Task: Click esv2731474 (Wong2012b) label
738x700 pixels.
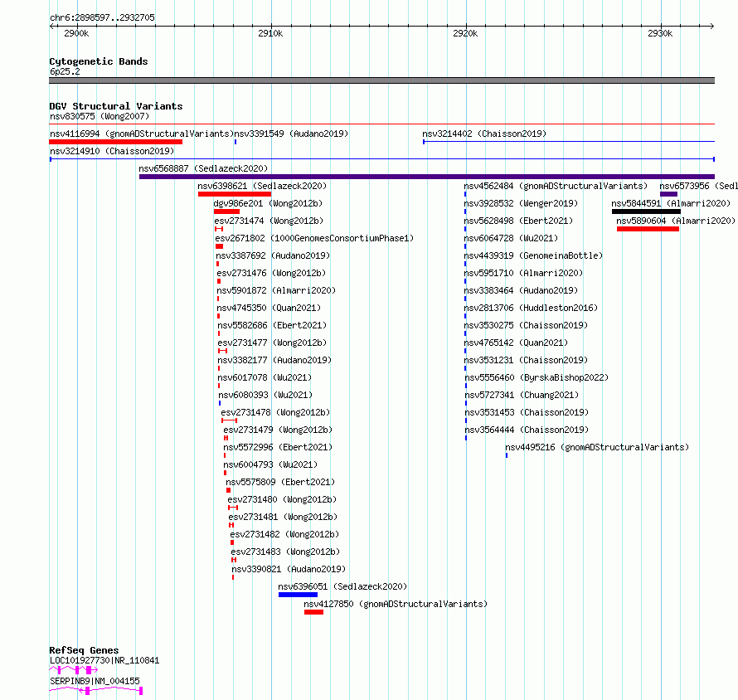Action: point(269,221)
